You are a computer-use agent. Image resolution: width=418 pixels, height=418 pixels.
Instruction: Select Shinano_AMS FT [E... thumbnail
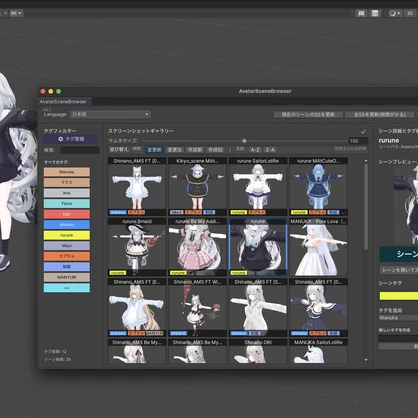(x=137, y=308)
